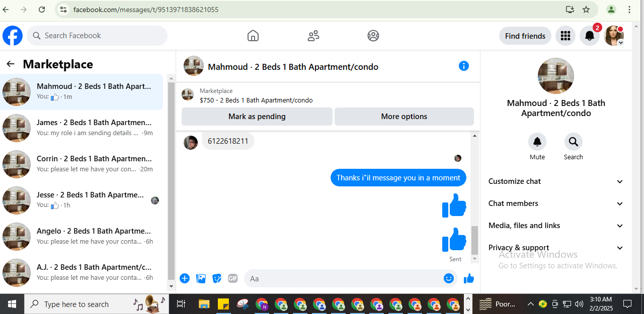The image size is (644, 314).
Task: Open Angelo's conversation
Action: [82, 237]
